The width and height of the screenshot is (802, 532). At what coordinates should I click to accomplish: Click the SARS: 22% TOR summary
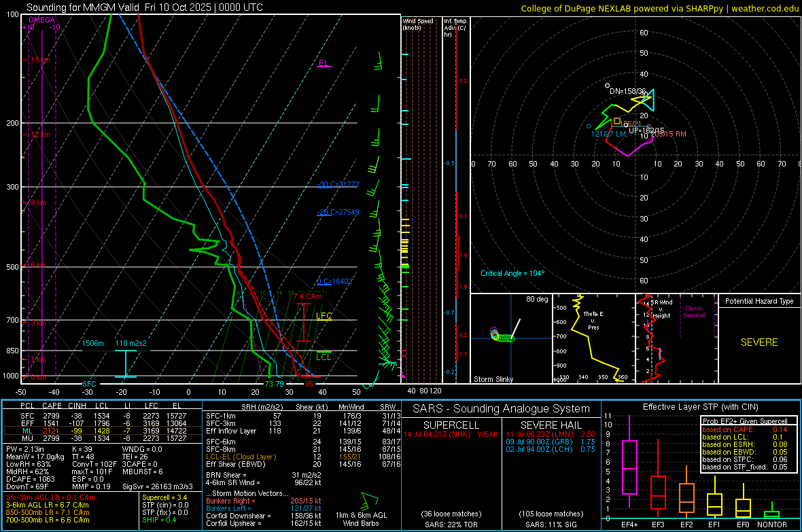(x=451, y=525)
